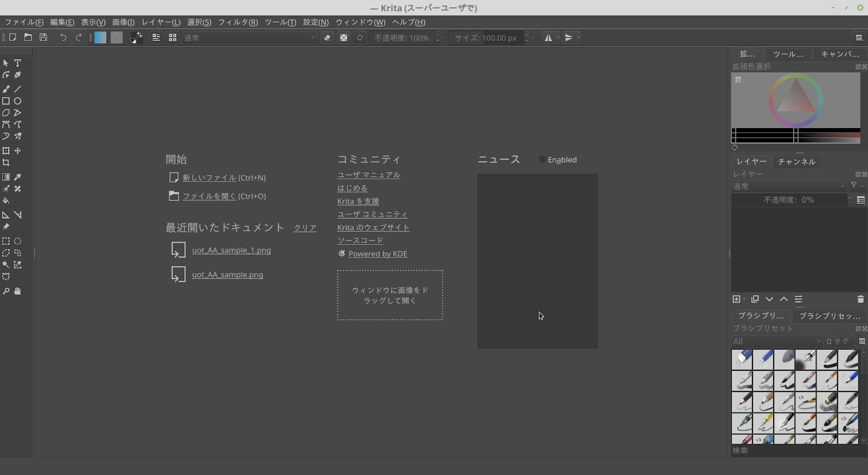
Task: Open the workspace chooser at toolbar right
Action: point(859,37)
